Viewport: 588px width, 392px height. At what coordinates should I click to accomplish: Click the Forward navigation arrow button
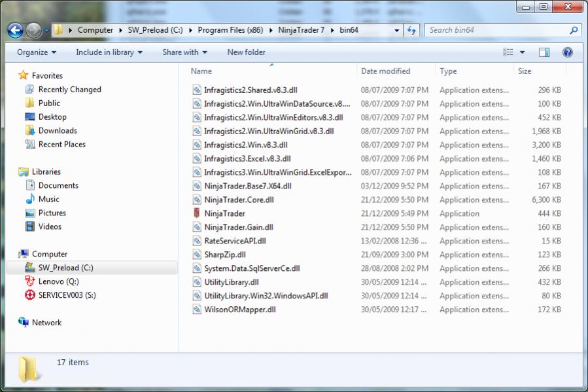(x=33, y=30)
